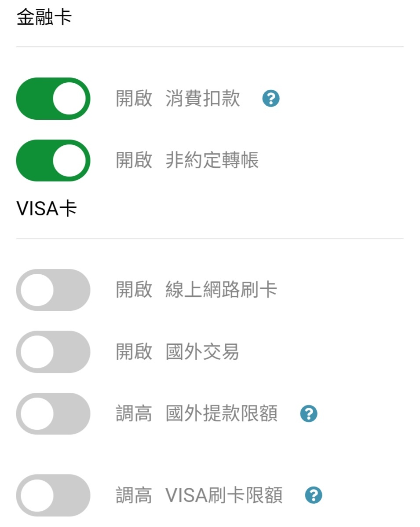Tap the 非約定轉帳 label text

click(212, 161)
